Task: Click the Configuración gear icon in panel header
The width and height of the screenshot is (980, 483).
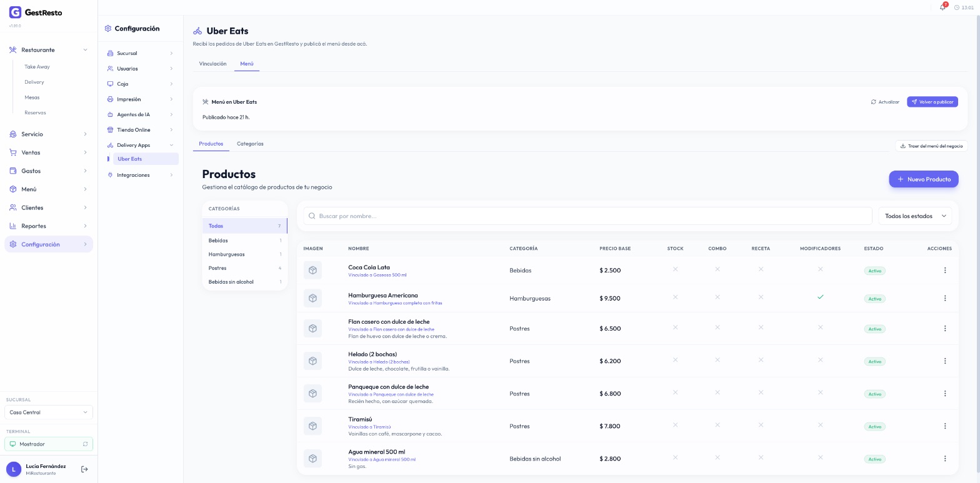Action: pos(108,29)
